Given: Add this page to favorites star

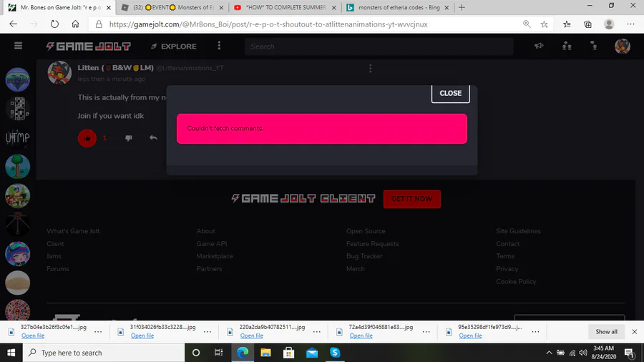Looking at the screenshot, I should pos(545,24).
